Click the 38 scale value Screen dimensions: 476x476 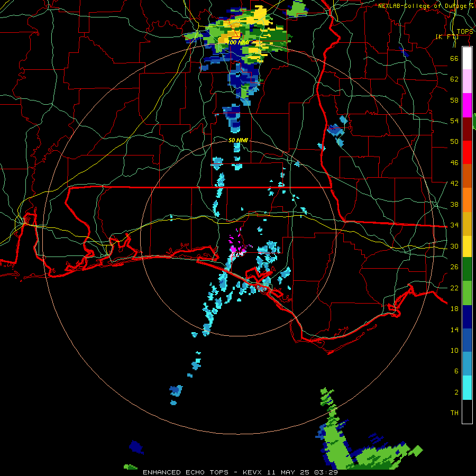tap(454, 204)
